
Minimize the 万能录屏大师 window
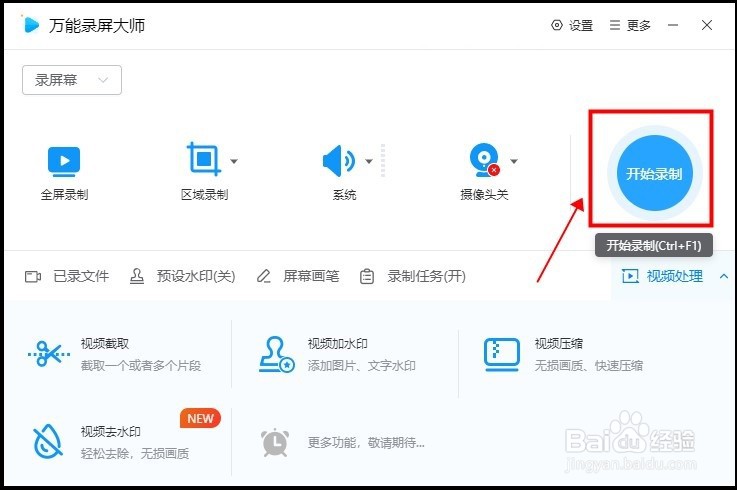pyautogui.click(x=673, y=25)
